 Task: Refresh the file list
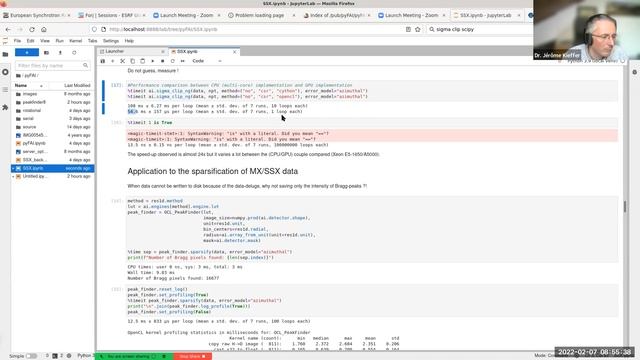pyautogui.click(x=74, y=53)
